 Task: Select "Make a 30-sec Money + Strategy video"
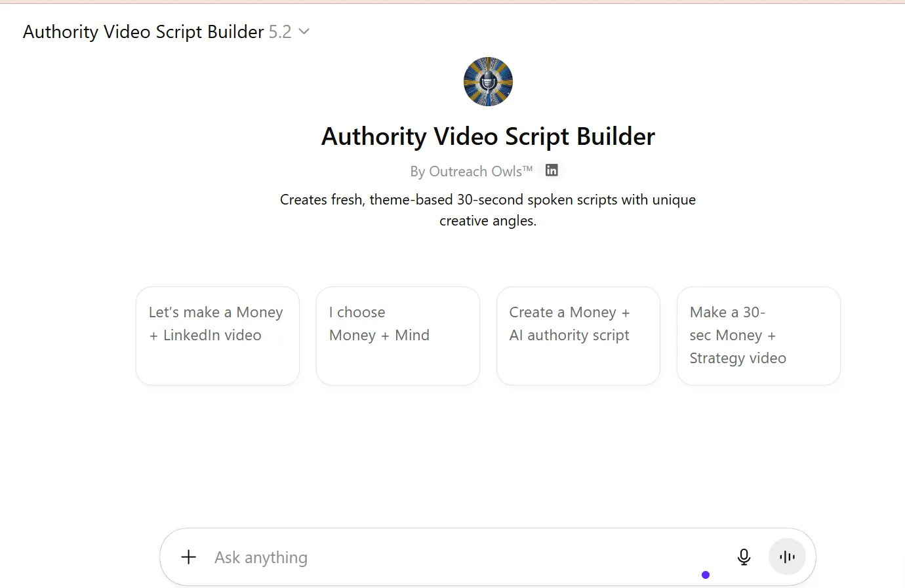[759, 336]
